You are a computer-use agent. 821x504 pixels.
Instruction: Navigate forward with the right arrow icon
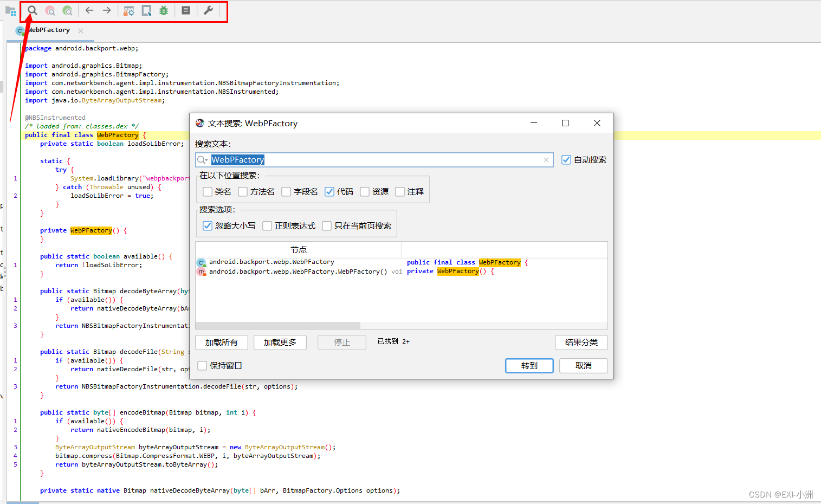click(107, 10)
